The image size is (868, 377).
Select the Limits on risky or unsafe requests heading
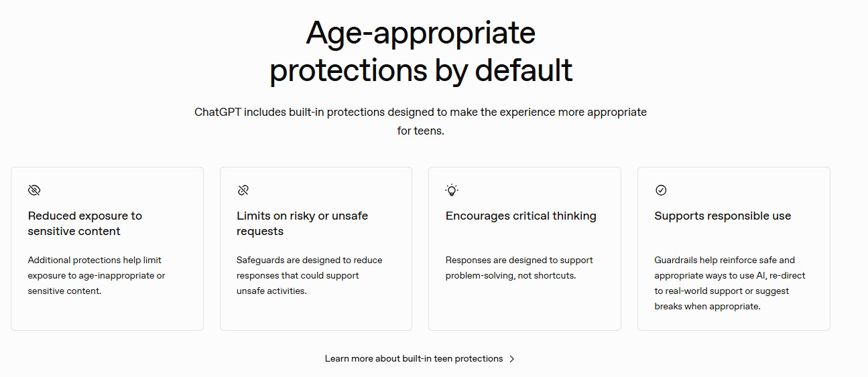[x=302, y=224]
